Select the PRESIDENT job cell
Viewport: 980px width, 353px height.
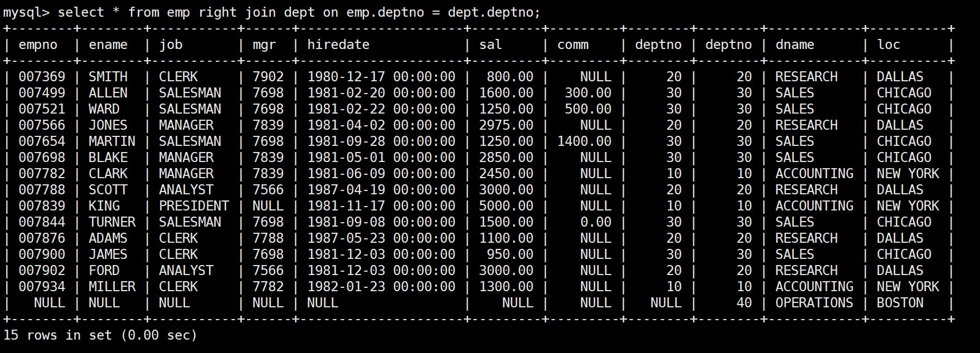click(193, 206)
